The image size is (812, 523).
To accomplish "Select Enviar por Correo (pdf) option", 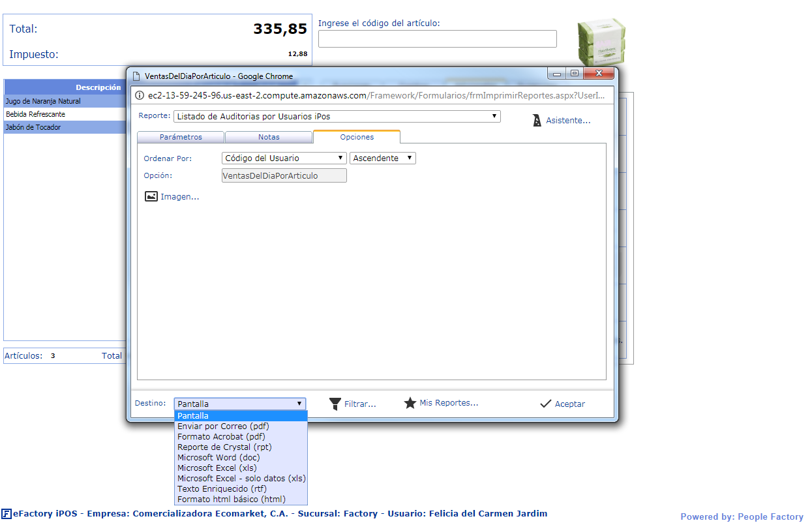I will point(223,426).
